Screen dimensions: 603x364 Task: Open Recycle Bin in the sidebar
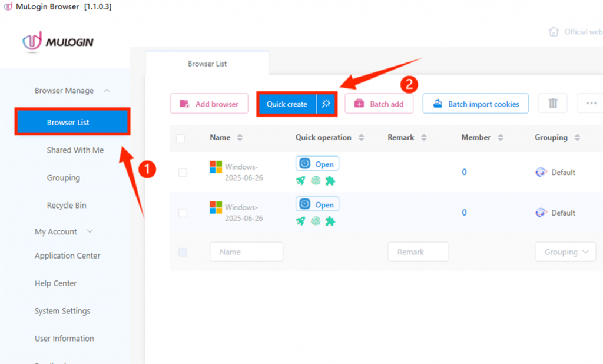[67, 206]
